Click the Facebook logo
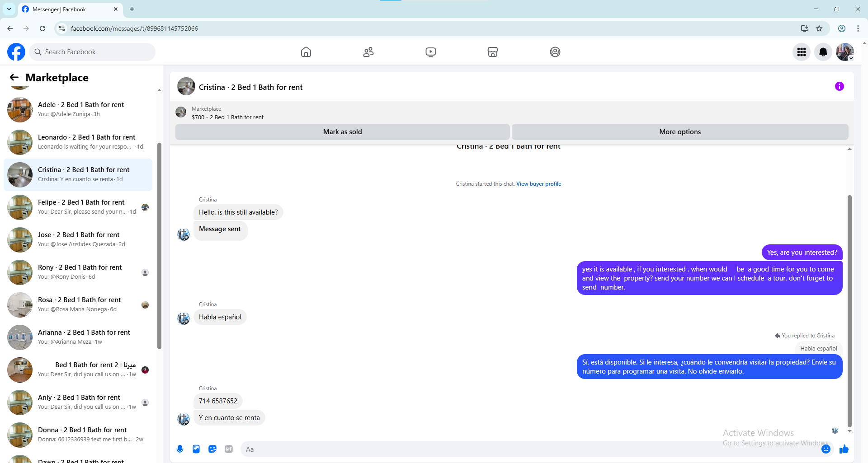The image size is (868, 463). tap(16, 52)
